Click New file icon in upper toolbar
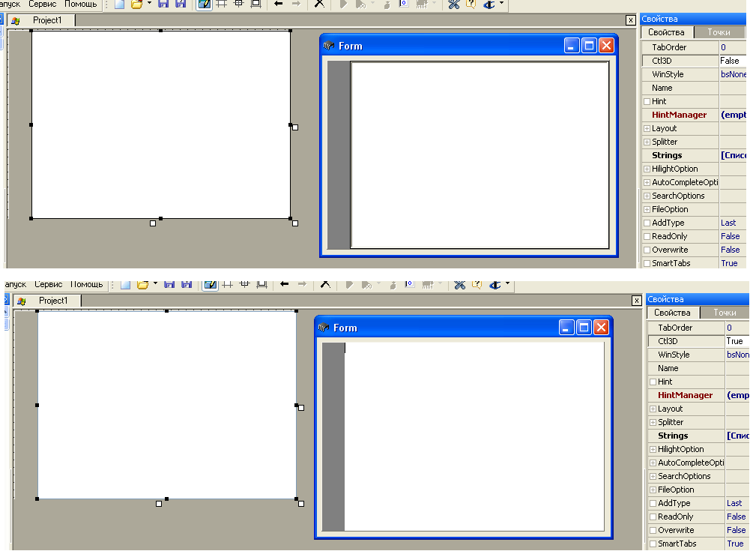Image resolution: width=756 pixels, height=557 pixels. (x=119, y=4)
